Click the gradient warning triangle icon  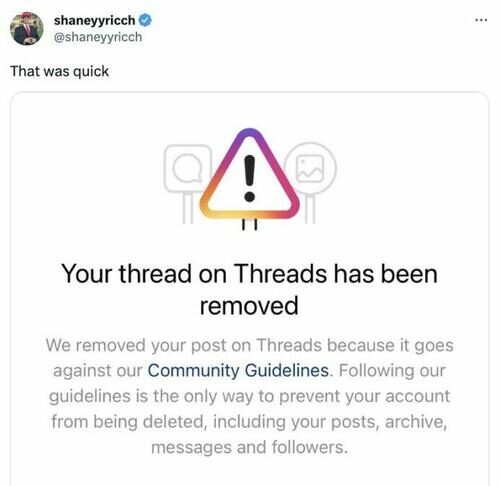click(249, 174)
